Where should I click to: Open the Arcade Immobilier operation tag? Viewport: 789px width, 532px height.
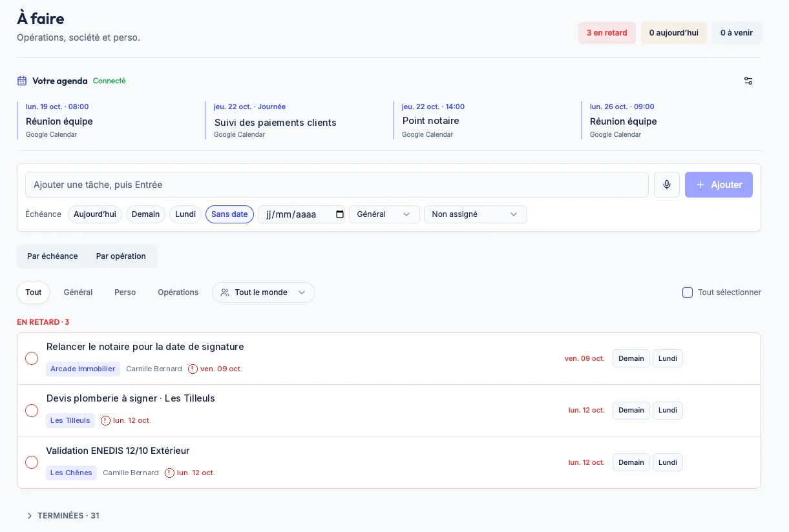(x=83, y=369)
